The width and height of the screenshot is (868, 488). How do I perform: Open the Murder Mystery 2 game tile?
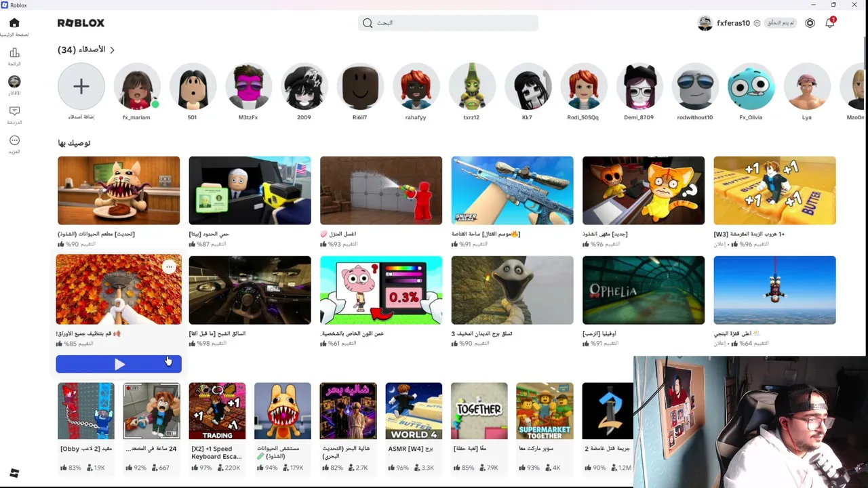coord(608,411)
